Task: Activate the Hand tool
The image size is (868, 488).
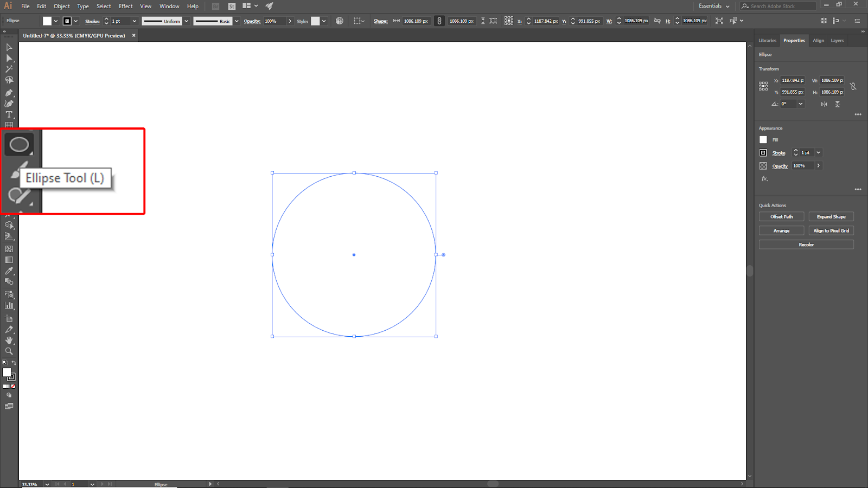Action: click(9, 341)
